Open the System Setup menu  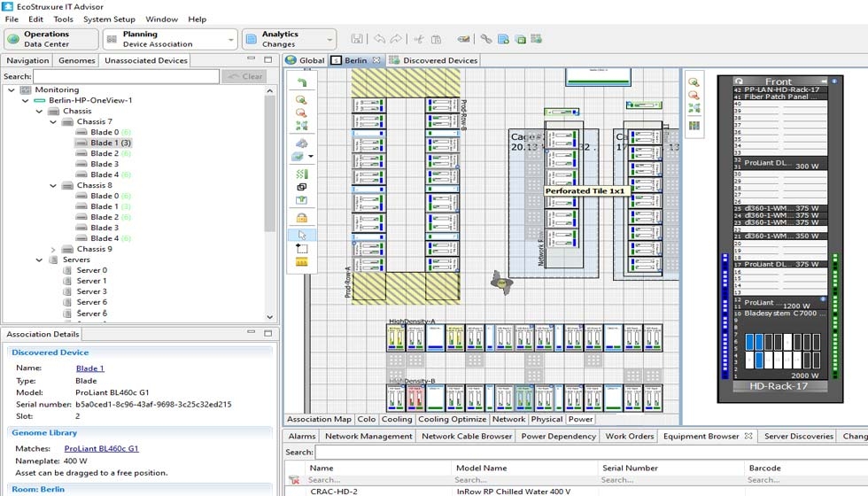pos(109,19)
